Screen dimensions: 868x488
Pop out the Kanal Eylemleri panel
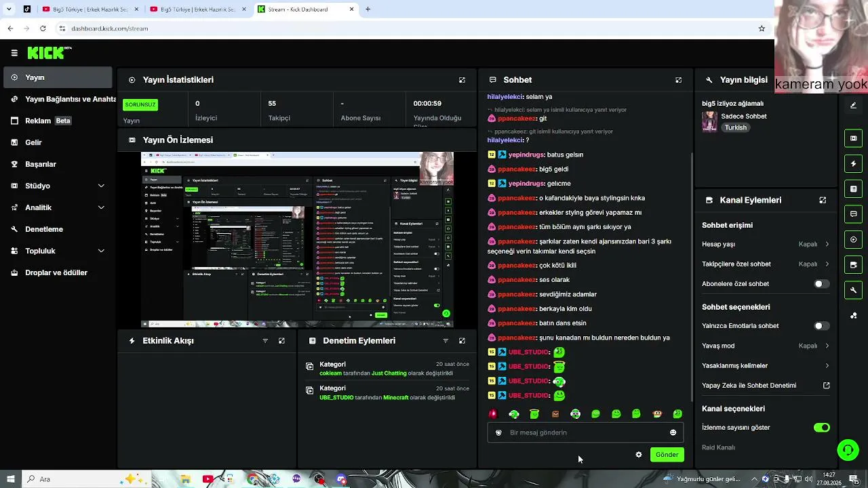tap(823, 200)
